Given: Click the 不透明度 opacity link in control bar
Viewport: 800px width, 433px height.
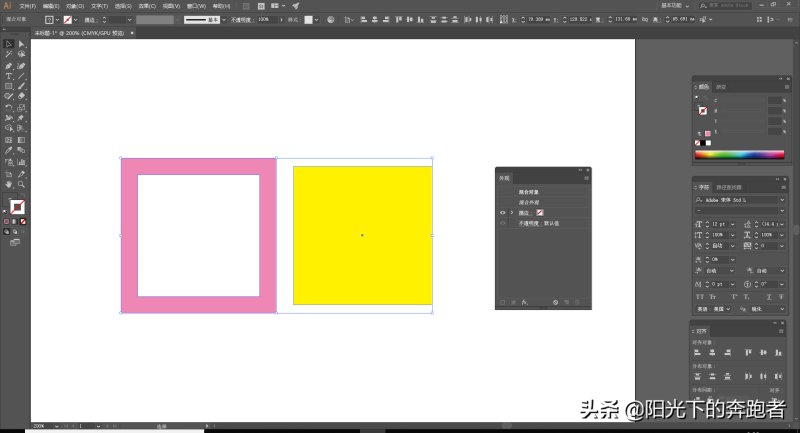Looking at the screenshot, I should 241,19.
